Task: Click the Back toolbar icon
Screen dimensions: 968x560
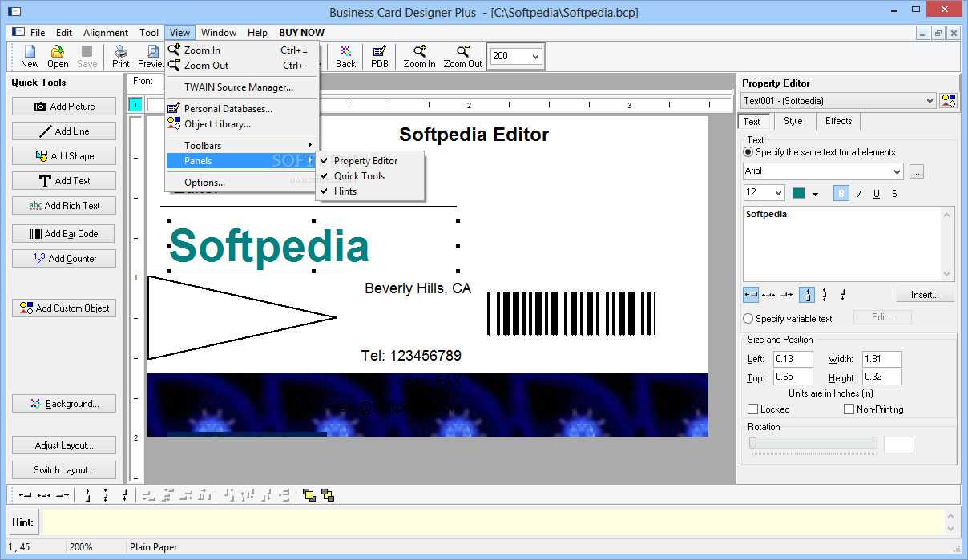Action: point(345,57)
